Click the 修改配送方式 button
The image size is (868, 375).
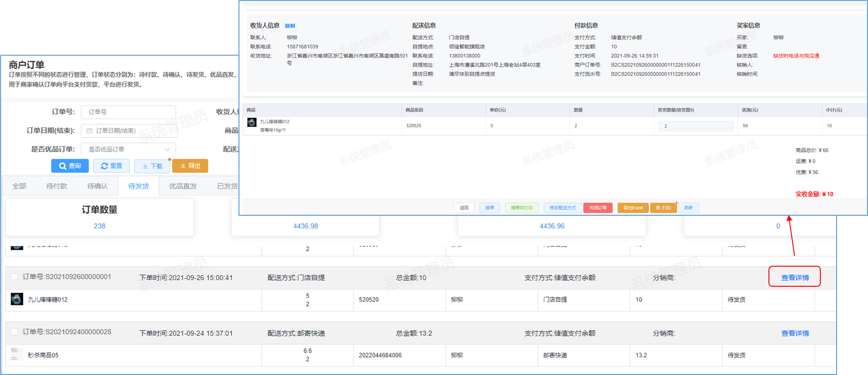coord(562,208)
